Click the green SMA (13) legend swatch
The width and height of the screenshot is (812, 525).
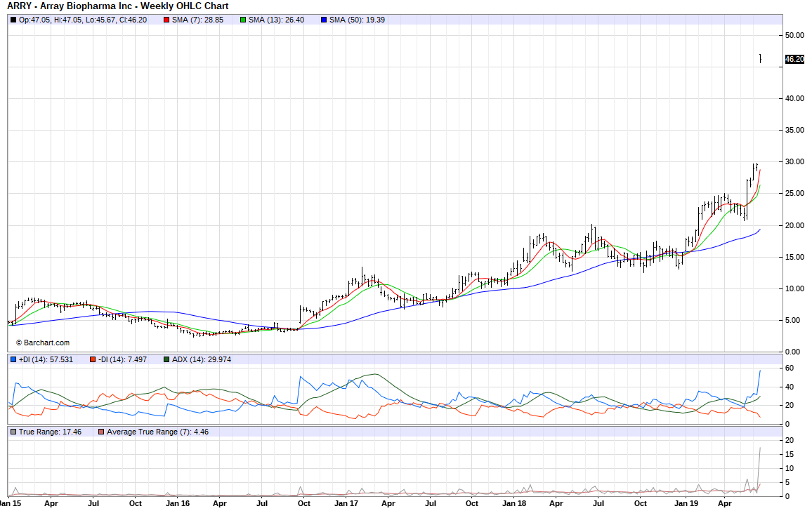[243, 20]
